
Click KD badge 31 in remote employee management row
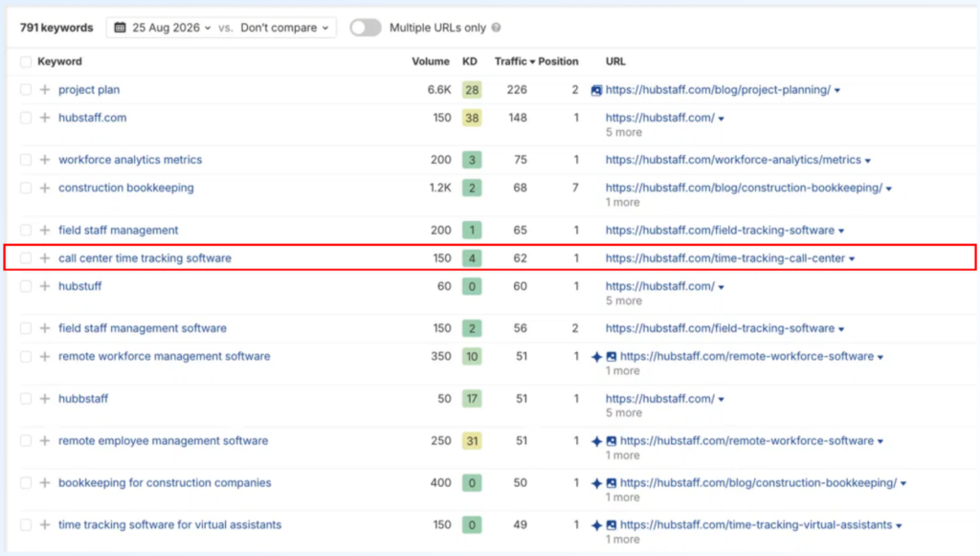click(x=472, y=441)
